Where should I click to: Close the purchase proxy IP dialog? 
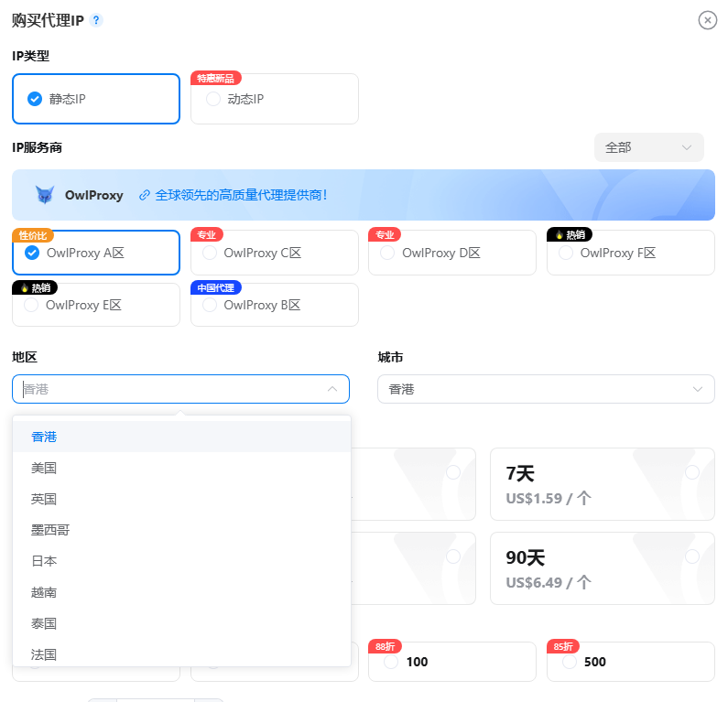[707, 20]
